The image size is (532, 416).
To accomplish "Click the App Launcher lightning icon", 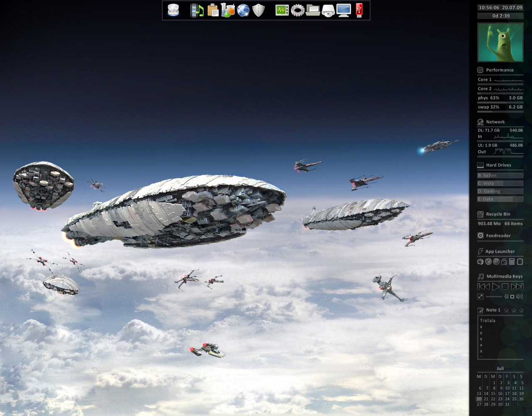I will coord(480,252).
